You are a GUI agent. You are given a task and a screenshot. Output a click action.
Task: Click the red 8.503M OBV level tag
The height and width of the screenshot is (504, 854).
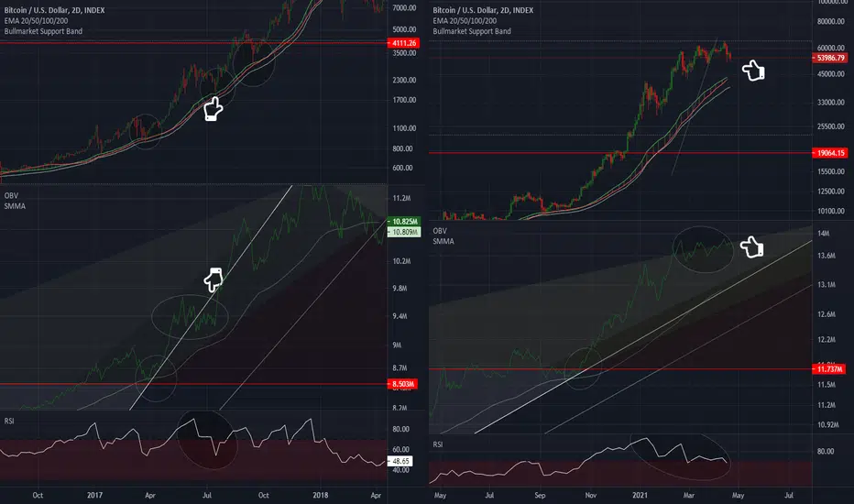tap(402, 384)
